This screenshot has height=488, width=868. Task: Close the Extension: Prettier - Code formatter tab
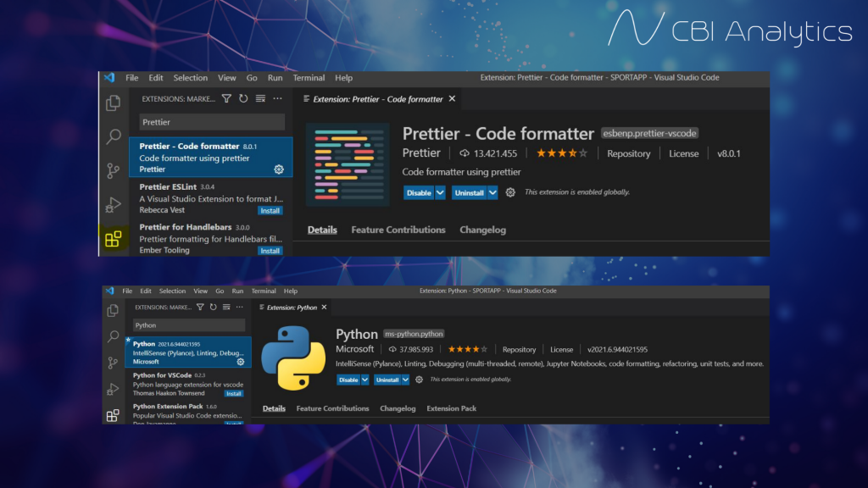pos(453,98)
